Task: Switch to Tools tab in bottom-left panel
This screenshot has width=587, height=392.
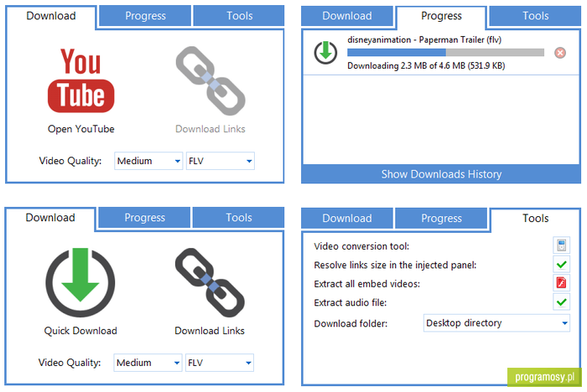Action: click(238, 217)
